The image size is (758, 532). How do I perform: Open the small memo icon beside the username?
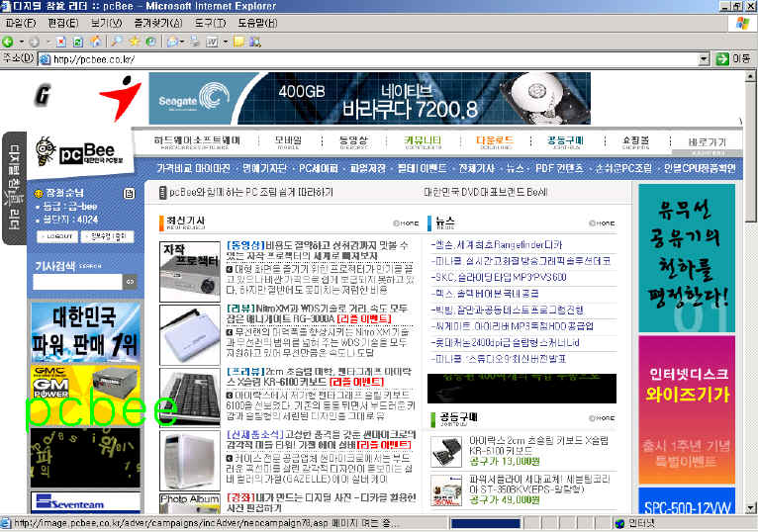(x=129, y=194)
